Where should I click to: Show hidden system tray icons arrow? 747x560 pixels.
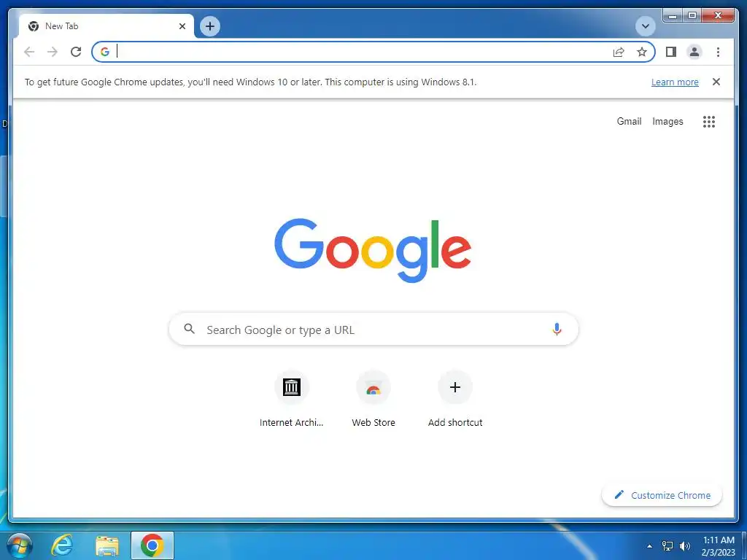click(649, 546)
